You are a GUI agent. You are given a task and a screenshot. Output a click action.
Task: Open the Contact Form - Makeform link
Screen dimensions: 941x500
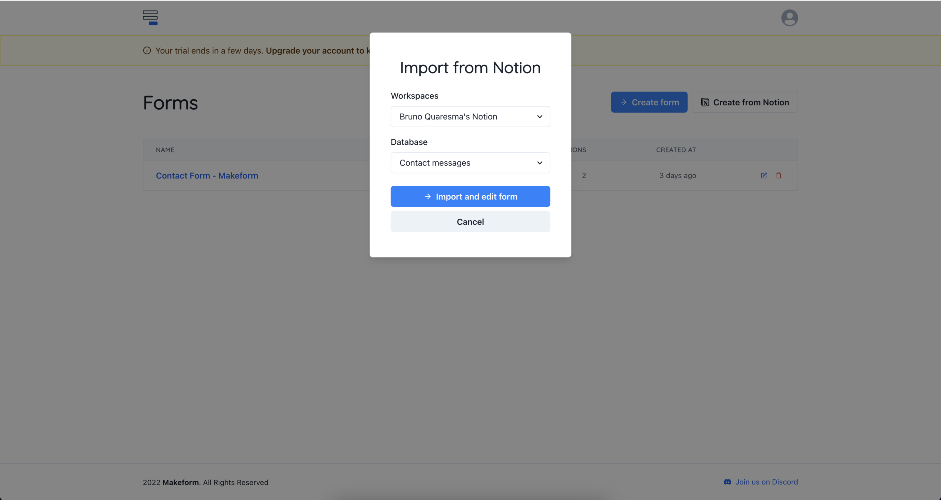pyautogui.click(x=207, y=176)
